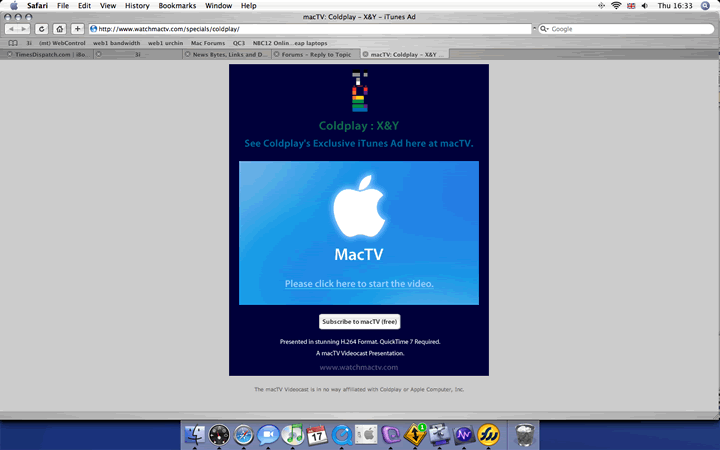Click 'Please click here to start the video'
The height and width of the screenshot is (450, 720).
(359, 284)
